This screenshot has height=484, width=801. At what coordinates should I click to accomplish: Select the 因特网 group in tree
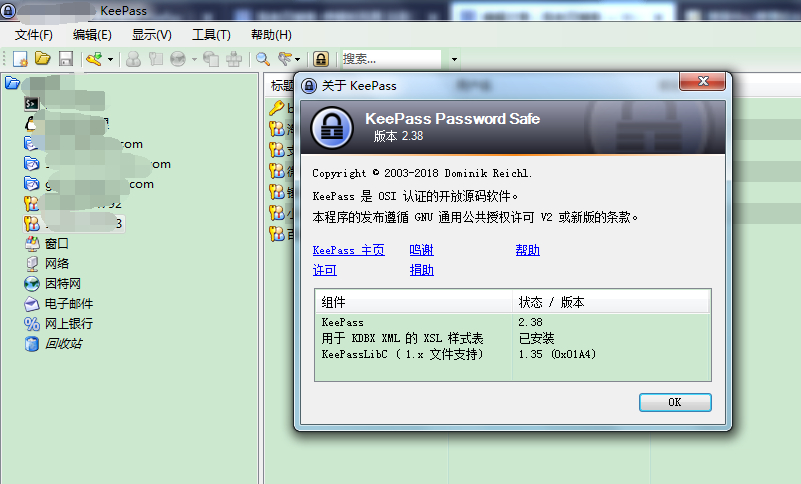click(62, 284)
